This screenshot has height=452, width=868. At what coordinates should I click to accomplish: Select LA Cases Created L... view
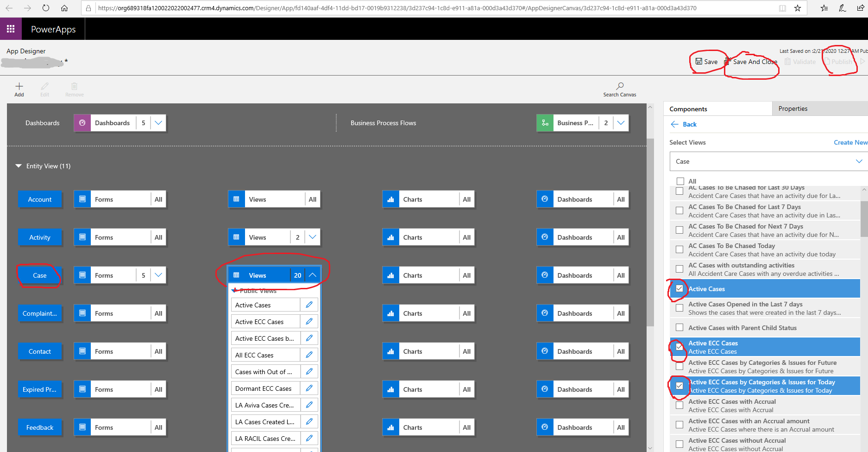265,421
